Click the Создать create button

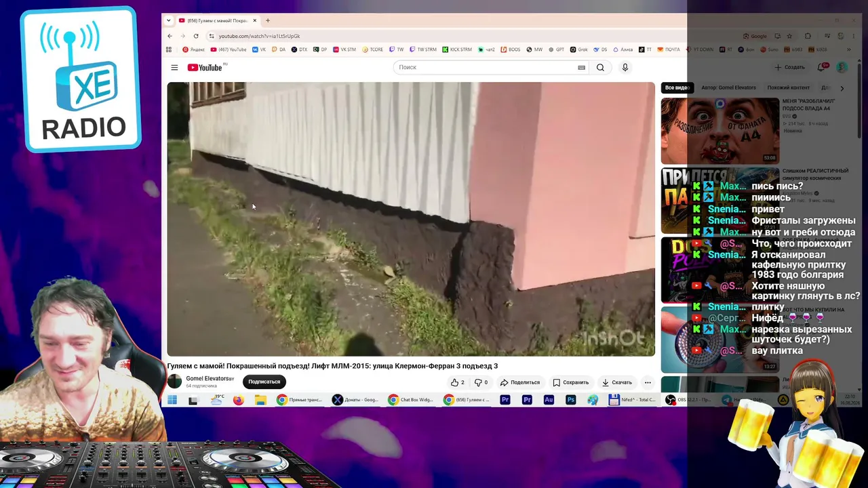click(x=790, y=67)
